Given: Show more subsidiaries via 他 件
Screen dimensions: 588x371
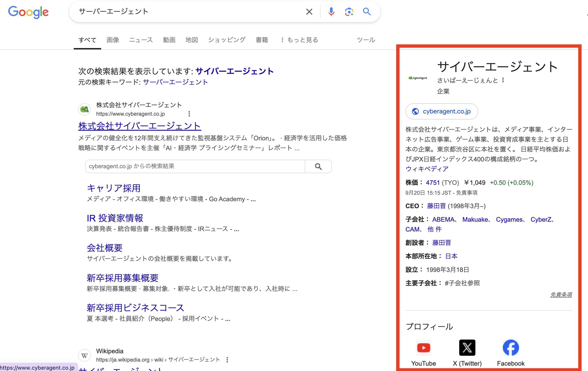Looking at the screenshot, I should coord(435,229).
